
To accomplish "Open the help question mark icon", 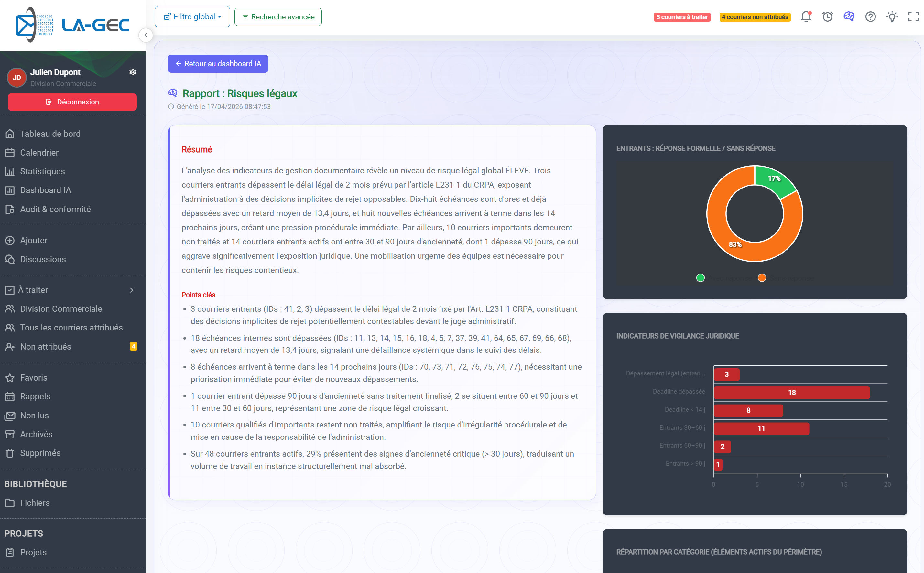I will tap(870, 17).
